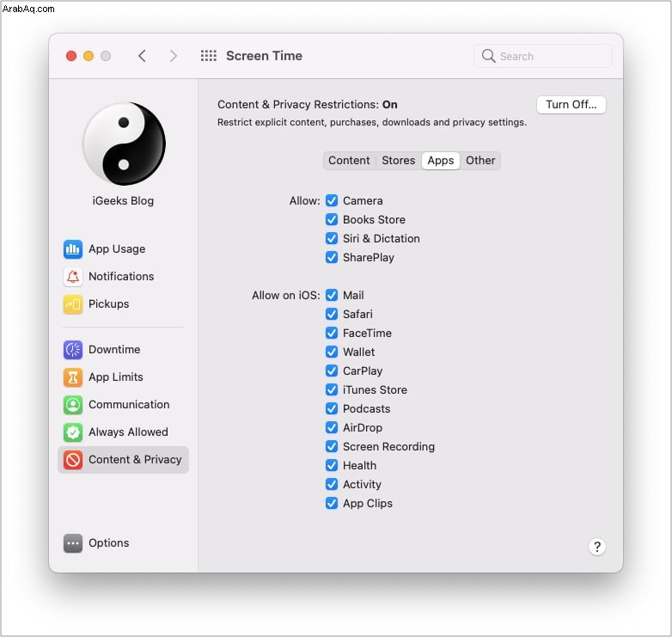The height and width of the screenshot is (637, 672).
Task: Click the iGeeks Blog yin-yang avatar
Action: click(x=124, y=144)
